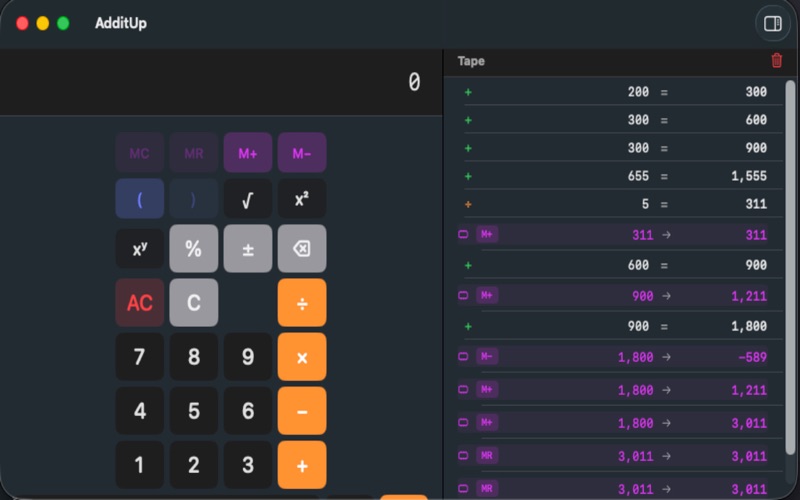
Task: Select tape row 5 = 311
Action: [x=614, y=204]
